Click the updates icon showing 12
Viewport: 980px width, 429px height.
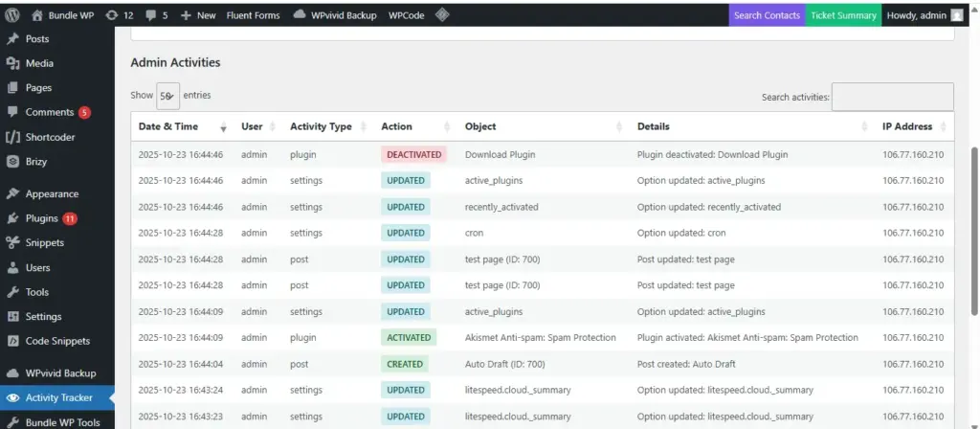[x=112, y=15]
